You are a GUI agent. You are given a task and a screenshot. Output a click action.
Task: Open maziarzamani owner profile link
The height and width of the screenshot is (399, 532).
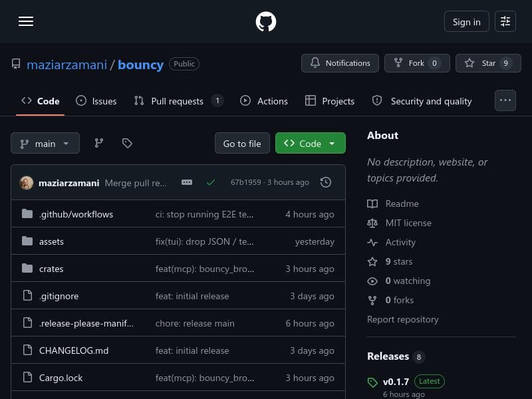pyautogui.click(x=67, y=65)
